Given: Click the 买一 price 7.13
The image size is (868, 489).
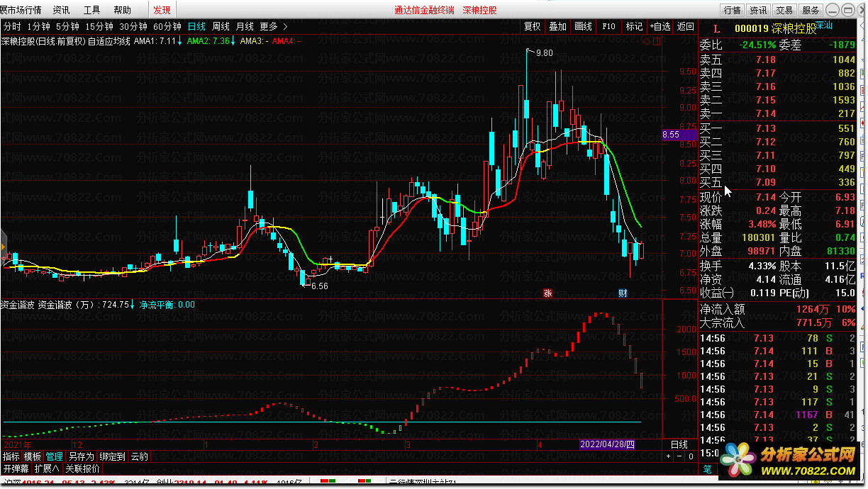Looking at the screenshot, I should coord(766,128).
